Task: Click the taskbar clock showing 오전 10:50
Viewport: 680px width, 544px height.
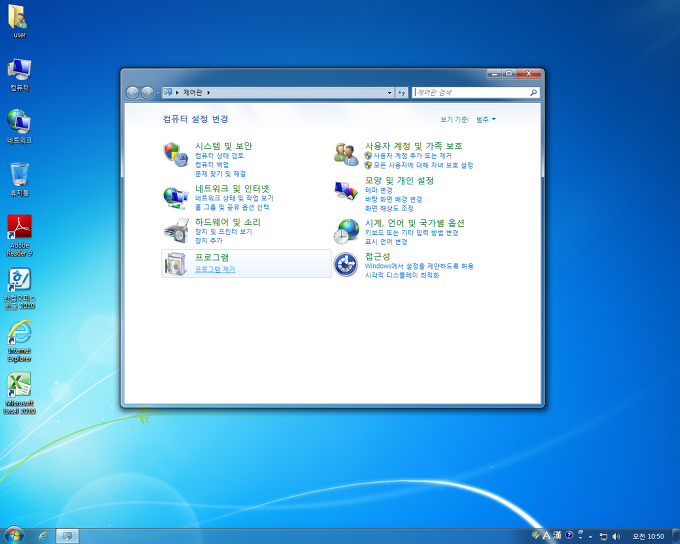Action: [648, 537]
